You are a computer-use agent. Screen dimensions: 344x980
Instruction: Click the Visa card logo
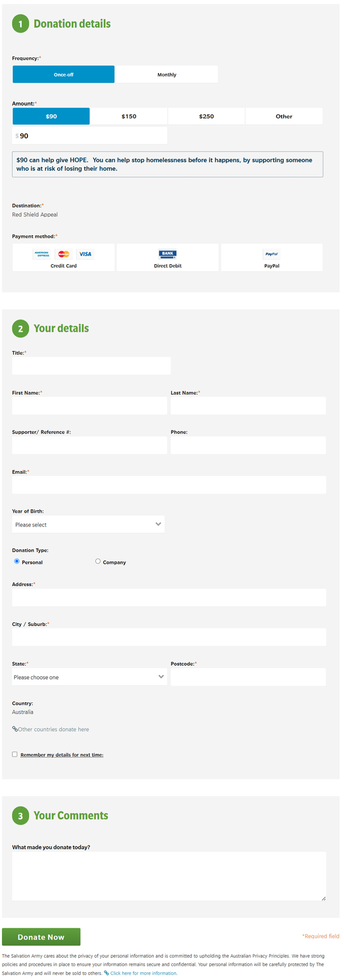85,254
